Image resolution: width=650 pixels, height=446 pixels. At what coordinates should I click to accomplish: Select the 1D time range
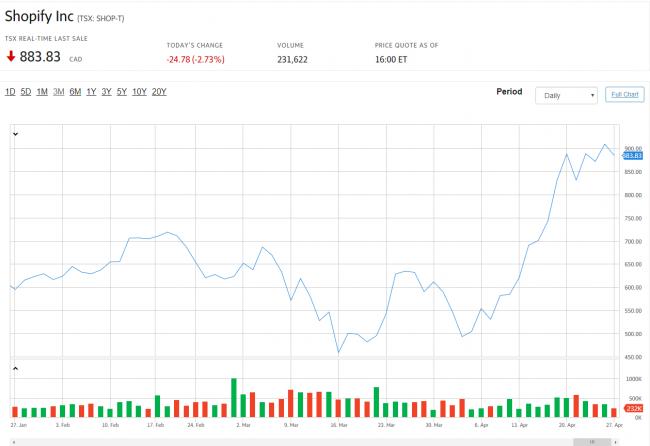[x=10, y=92]
